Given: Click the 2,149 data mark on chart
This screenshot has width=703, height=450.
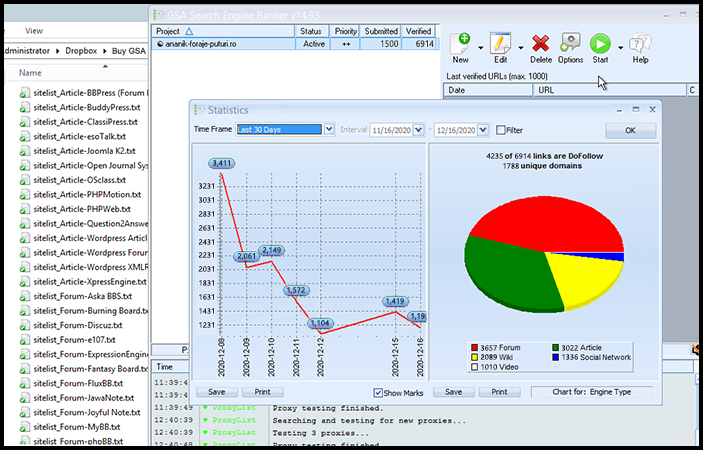Looking at the screenshot, I should tap(272, 250).
